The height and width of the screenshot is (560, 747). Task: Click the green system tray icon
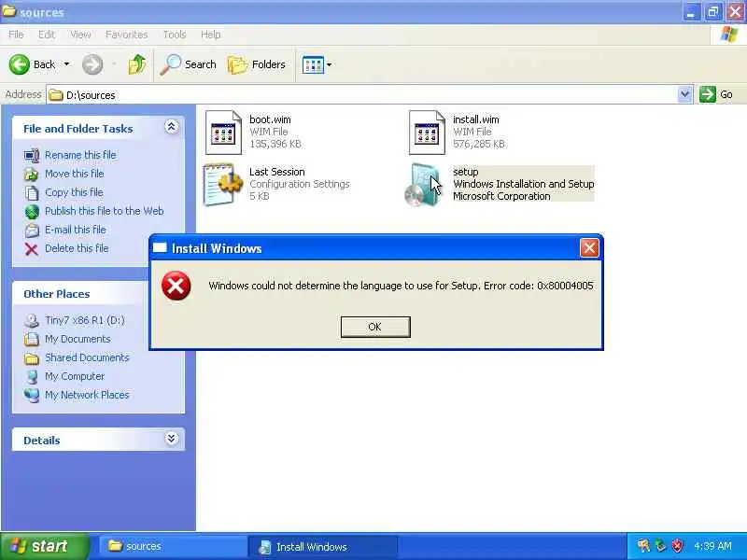tap(661, 546)
